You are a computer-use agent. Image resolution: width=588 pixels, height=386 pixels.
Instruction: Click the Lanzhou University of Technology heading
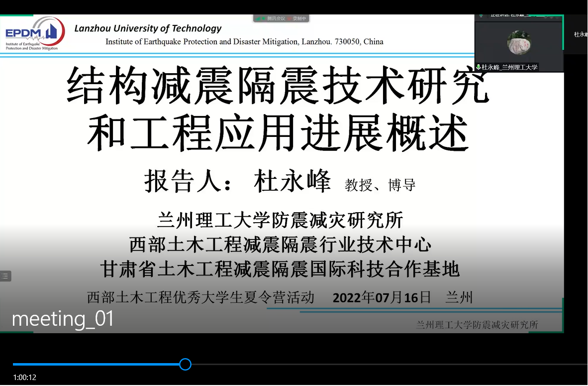(x=148, y=28)
